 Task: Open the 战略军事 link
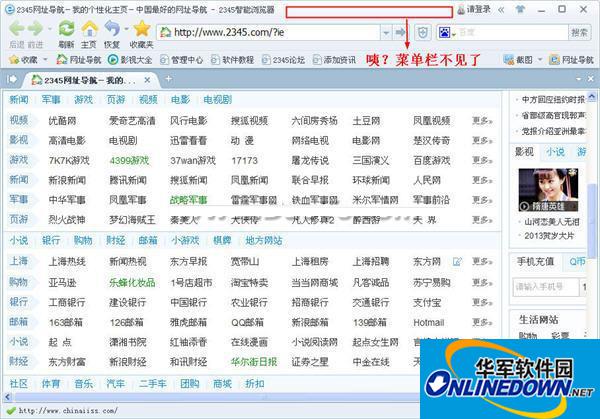click(189, 200)
